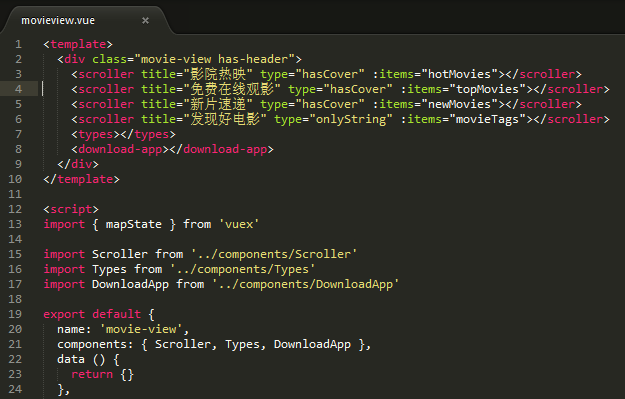625x399 pixels.
Task: Click the "newMovies" items value
Action: (x=459, y=104)
